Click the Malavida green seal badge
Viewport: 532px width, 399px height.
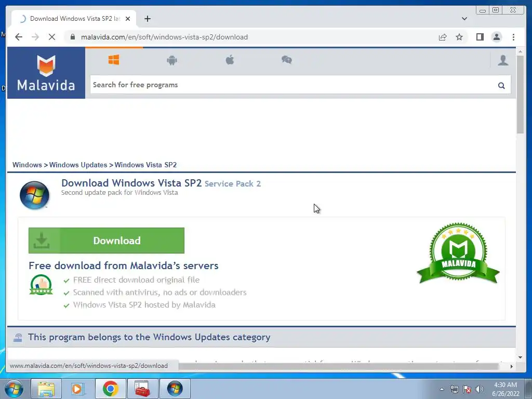tap(458, 253)
